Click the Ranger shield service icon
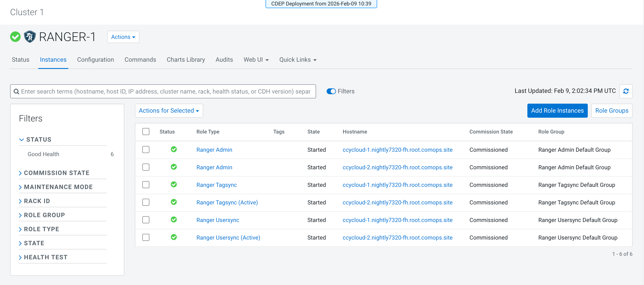The width and height of the screenshot is (644, 285). pos(30,37)
